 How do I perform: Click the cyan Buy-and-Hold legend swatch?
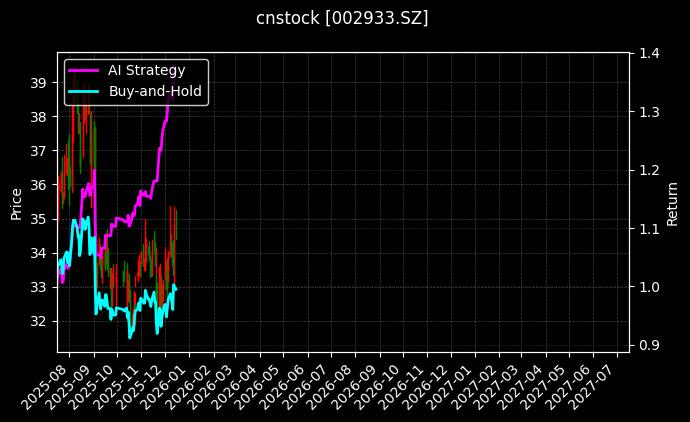click(84, 91)
